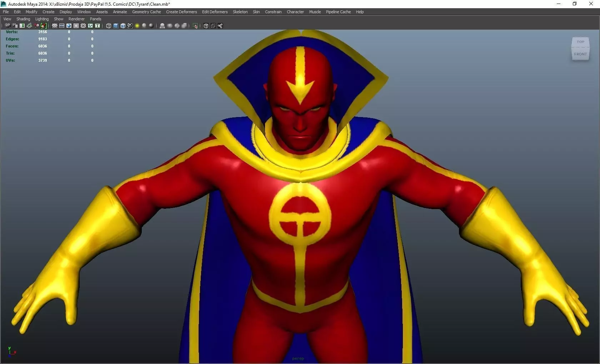This screenshot has height=364, width=600.
Task: Toggle the Safe Title icon
Action: 97,26
